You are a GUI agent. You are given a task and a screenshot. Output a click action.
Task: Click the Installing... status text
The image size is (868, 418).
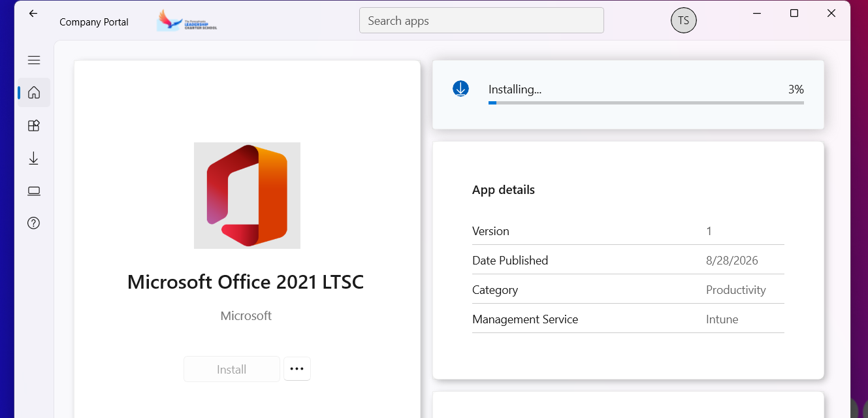(x=515, y=89)
